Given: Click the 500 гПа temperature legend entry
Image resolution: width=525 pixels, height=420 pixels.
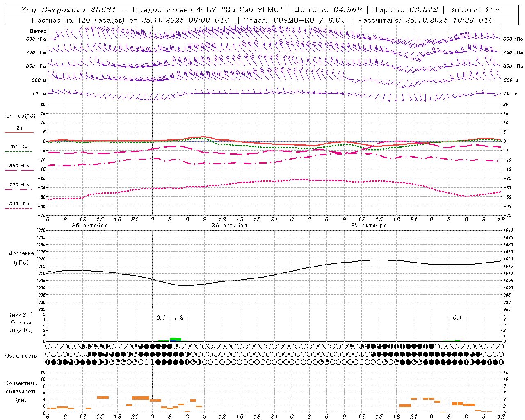Looking at the screenshot, I should coord(19,204).
